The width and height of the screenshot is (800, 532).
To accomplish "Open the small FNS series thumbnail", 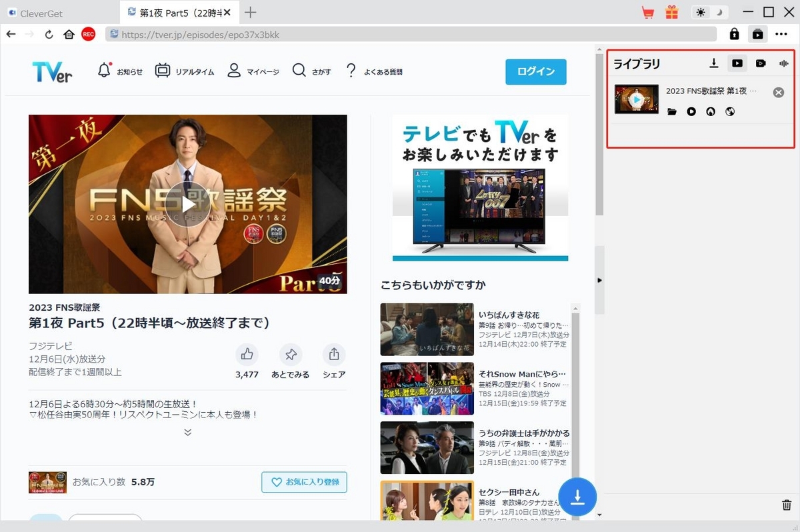I will coord(47,482).
